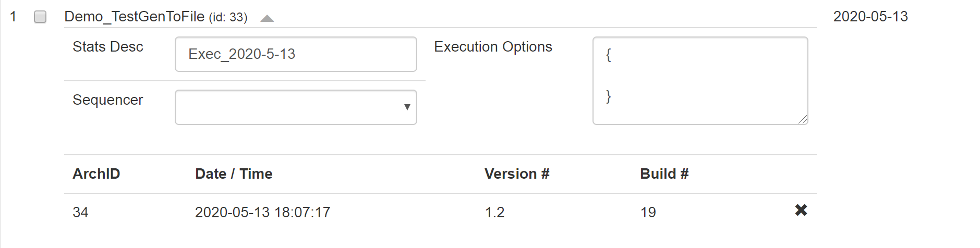The height and width of the screenshot is (248, 980).
Task: Click the Version # column header
Action: tap(517, 174)
